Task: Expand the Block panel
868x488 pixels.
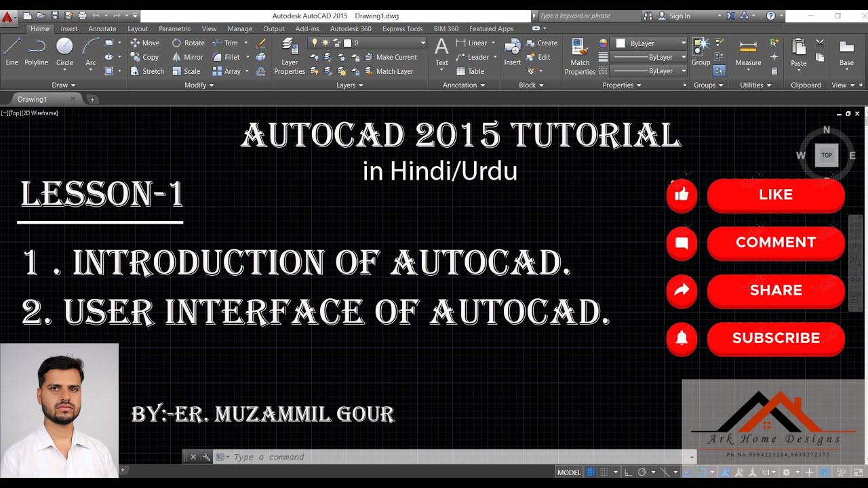Action: [x=531, y=85]
